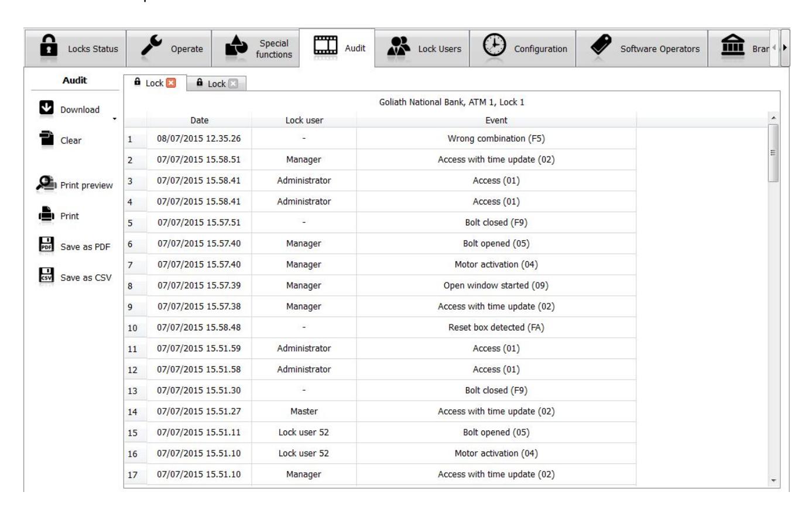Click the Print preview label
This screenshot has height=509, width=812.
[87, 185]
